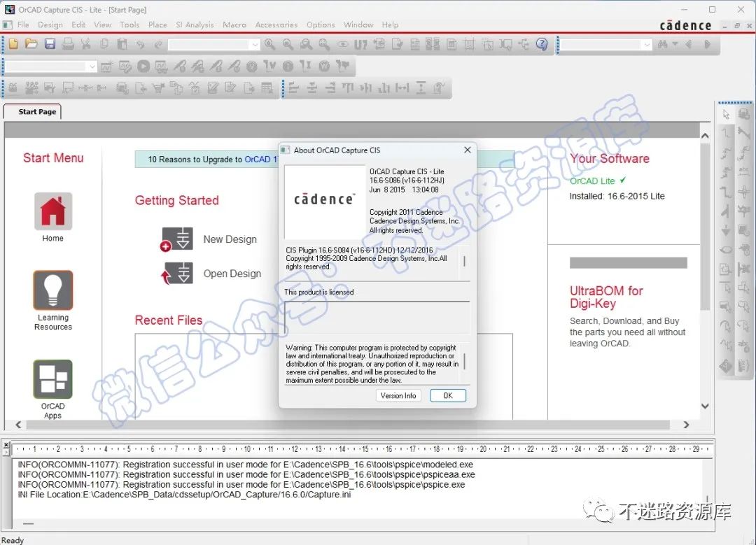Click the Save floppy disk icon
The image size is (756, 545).
click(50, 44)
